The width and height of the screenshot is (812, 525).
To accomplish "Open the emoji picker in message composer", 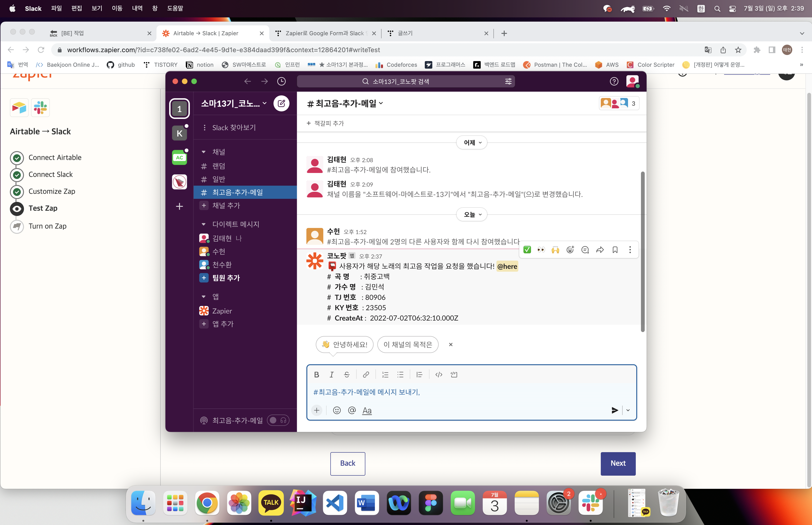I will (337, 410).
